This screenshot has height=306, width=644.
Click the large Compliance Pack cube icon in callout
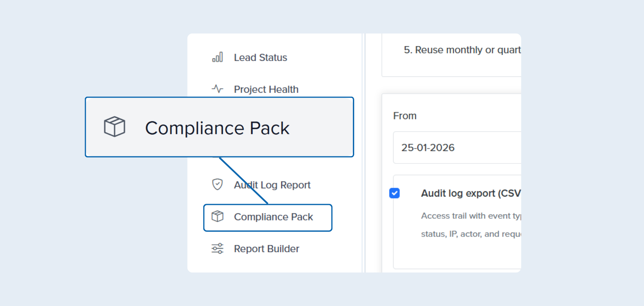114,127
